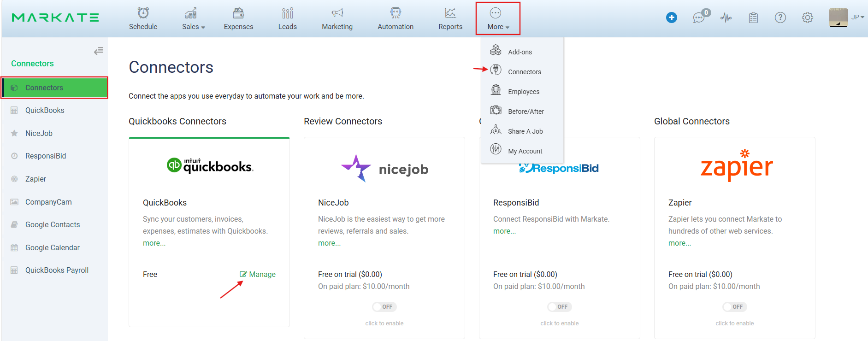Click the nicejob logo image
This screenshot has height=341, width=868.
(x=384, y=168)
